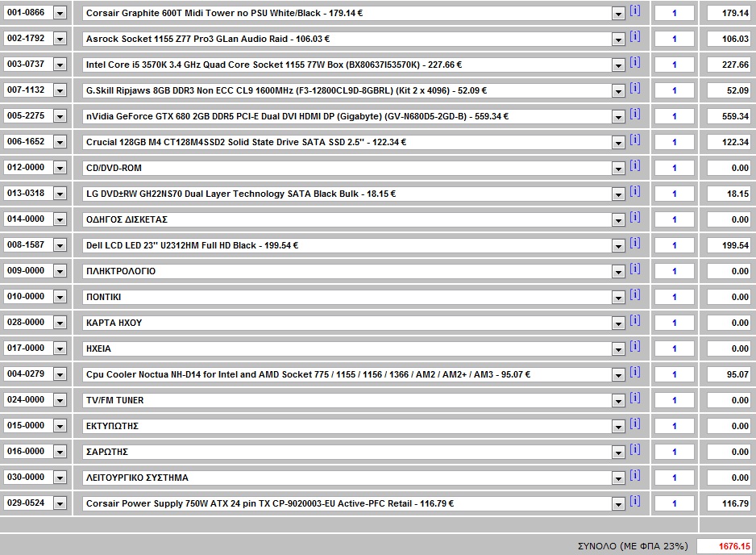Click price field showing 116.79
756x555 pixels.
729,503
